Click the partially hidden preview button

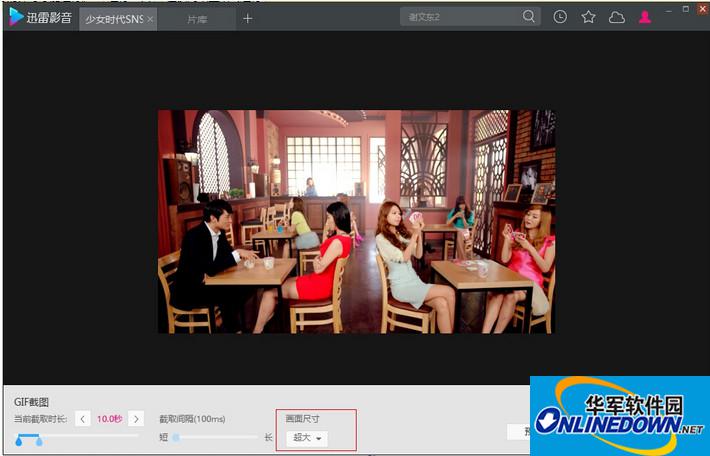518,432
